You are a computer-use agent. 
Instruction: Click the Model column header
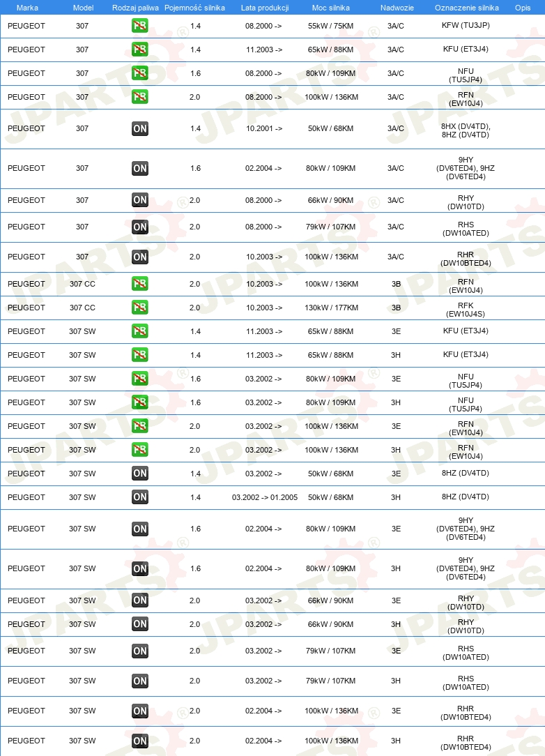[84, 8]
